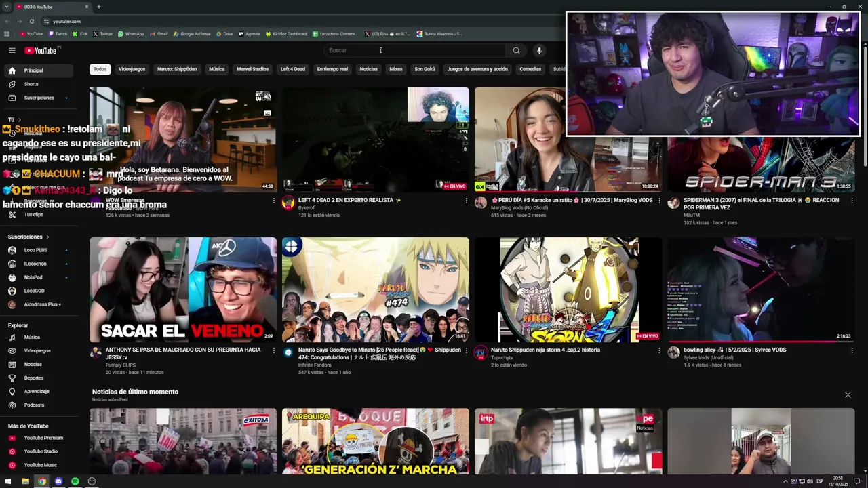Screen dimensions: 868x488
Task: Open options menu for Naruto Says Goodbye video
Action: tap(466, 350)
